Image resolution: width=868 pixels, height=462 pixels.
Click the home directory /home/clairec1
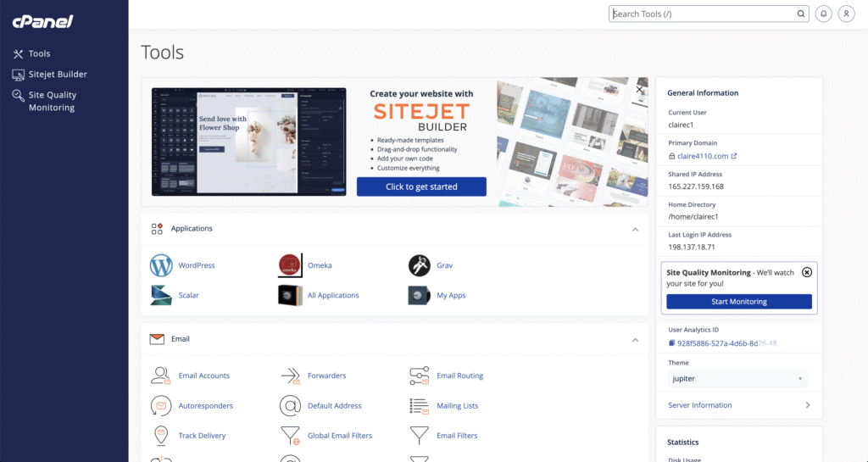pos(693,217)
